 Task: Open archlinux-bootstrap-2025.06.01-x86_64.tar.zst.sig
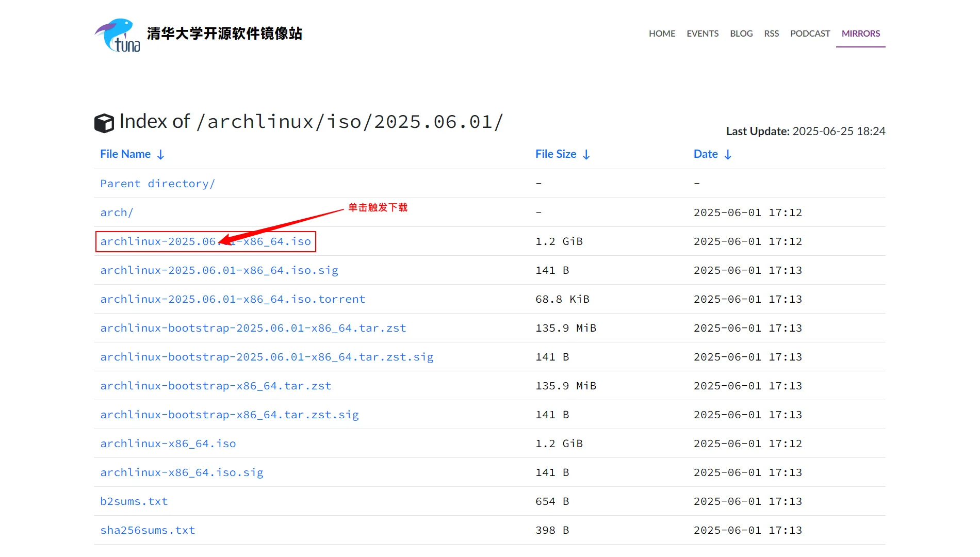click(267, 357)
